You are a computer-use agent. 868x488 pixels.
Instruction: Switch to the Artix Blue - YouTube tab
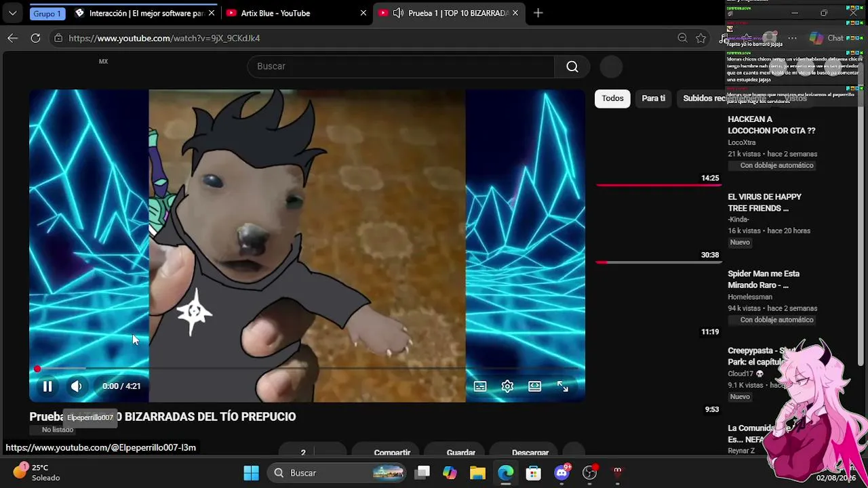296,13
